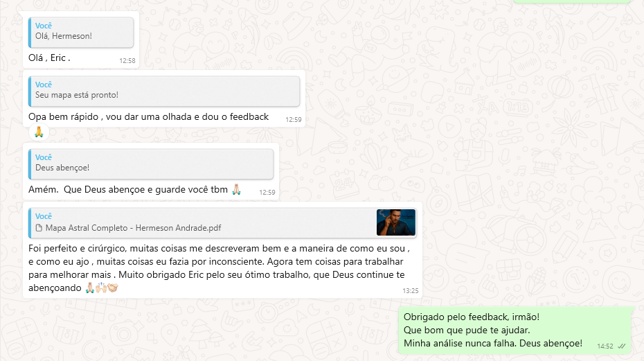This screenshot has width=644, height=361.
Task: Click the 14:52 sent message timestamp
Action: click(605, 346)
